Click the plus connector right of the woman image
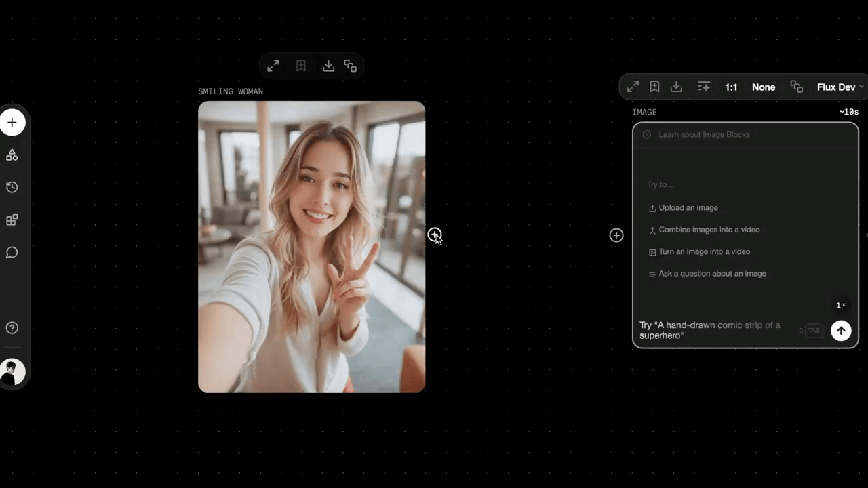The height and width of the screenshot is (488, 868). 435,235
